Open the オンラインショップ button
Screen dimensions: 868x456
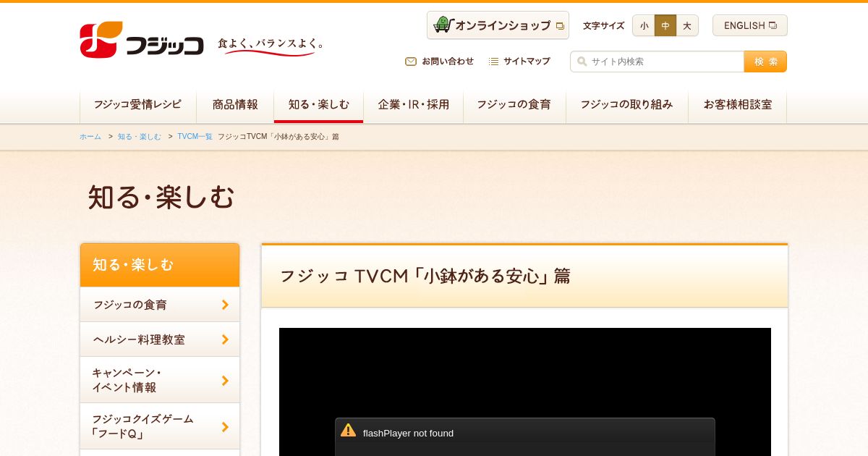point(498,25)
